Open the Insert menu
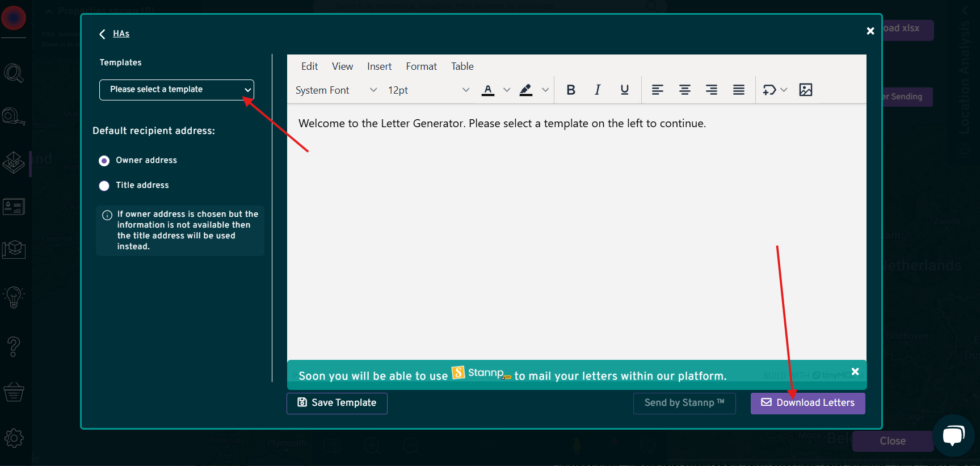 click(379, 66)
